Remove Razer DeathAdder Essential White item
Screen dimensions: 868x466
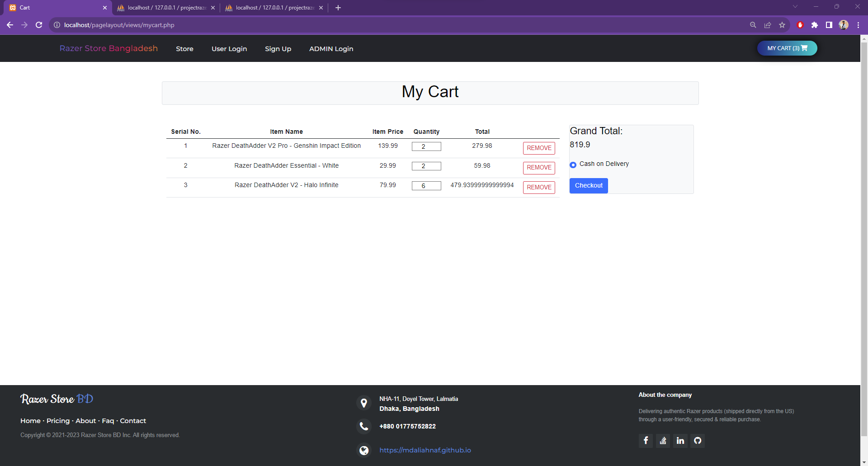(x=539, y=168)
